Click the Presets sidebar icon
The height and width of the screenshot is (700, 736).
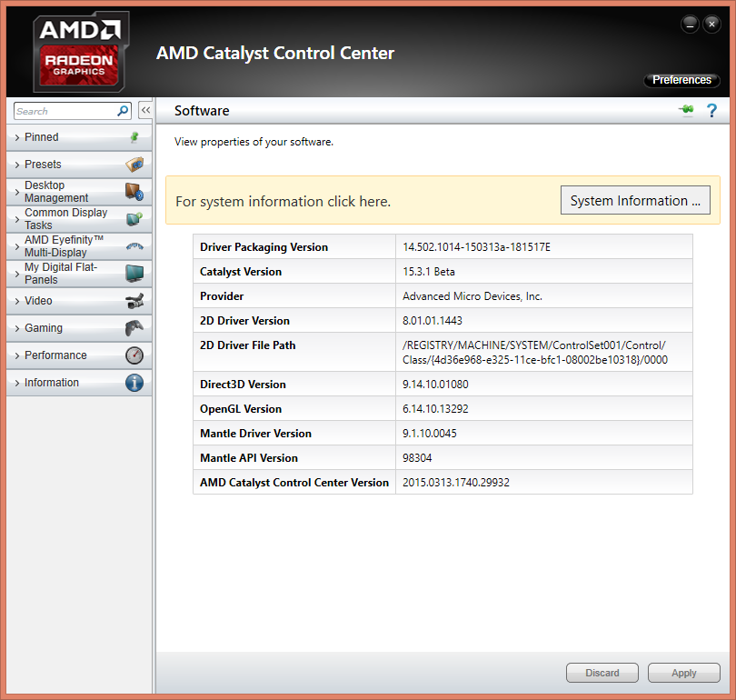[x=134, y=165]
